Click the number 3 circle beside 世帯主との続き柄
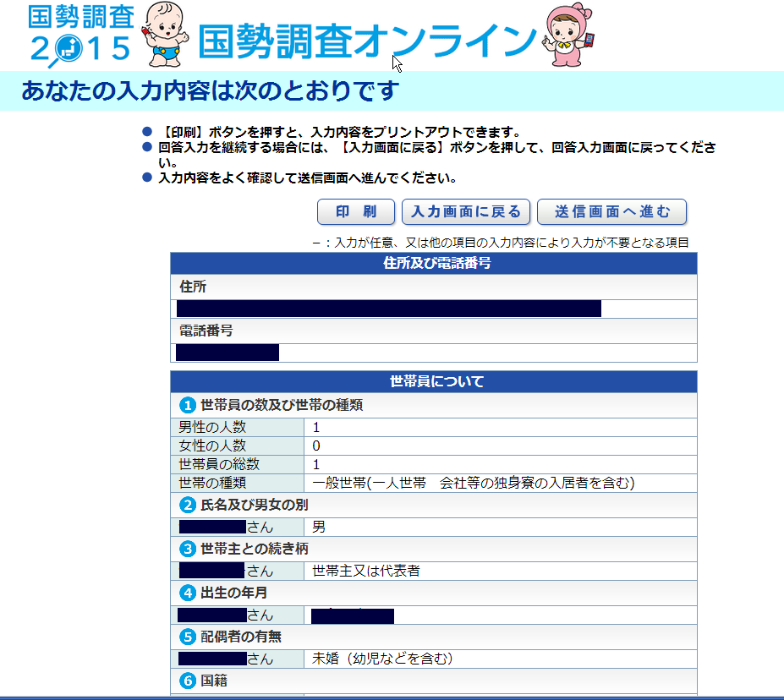This screenshot has width=784, height=700. 188,549
